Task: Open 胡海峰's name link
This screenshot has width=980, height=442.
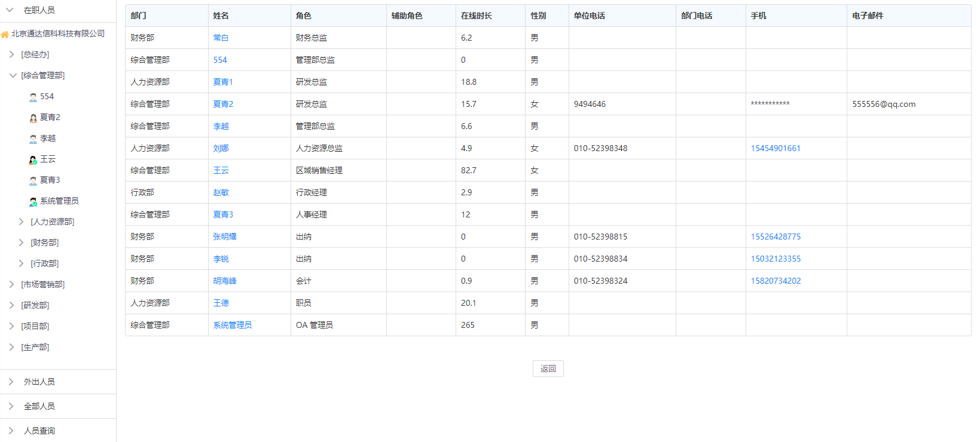Action: tap(225, 281)
